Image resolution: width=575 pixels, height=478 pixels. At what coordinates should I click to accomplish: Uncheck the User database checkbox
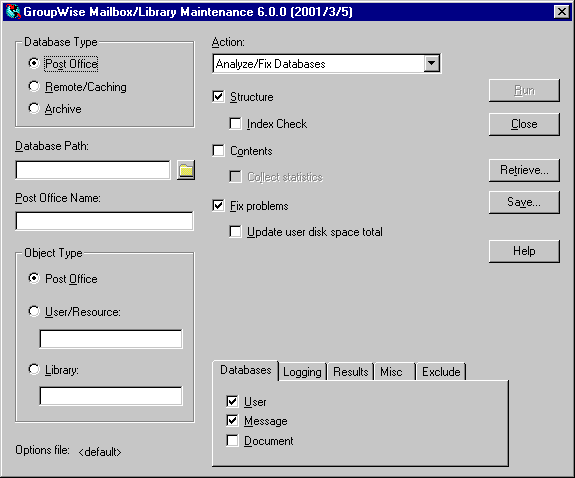232,401
